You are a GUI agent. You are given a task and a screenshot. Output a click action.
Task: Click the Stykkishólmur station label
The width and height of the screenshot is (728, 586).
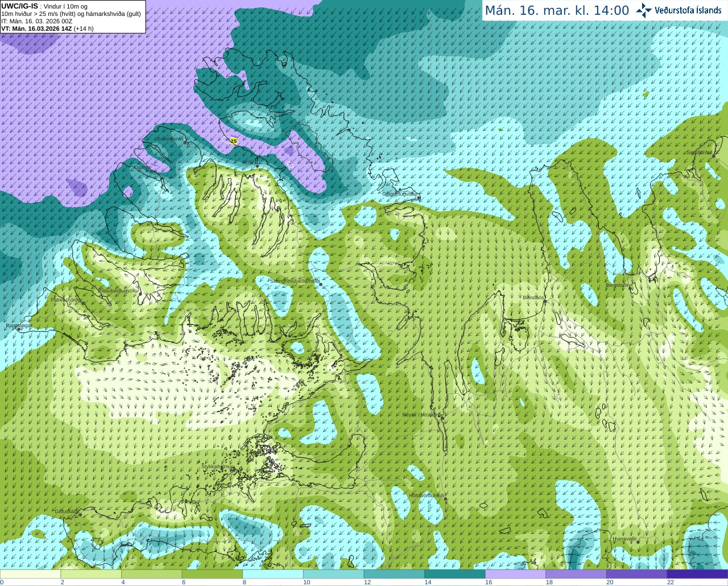(x=218, y=467)
